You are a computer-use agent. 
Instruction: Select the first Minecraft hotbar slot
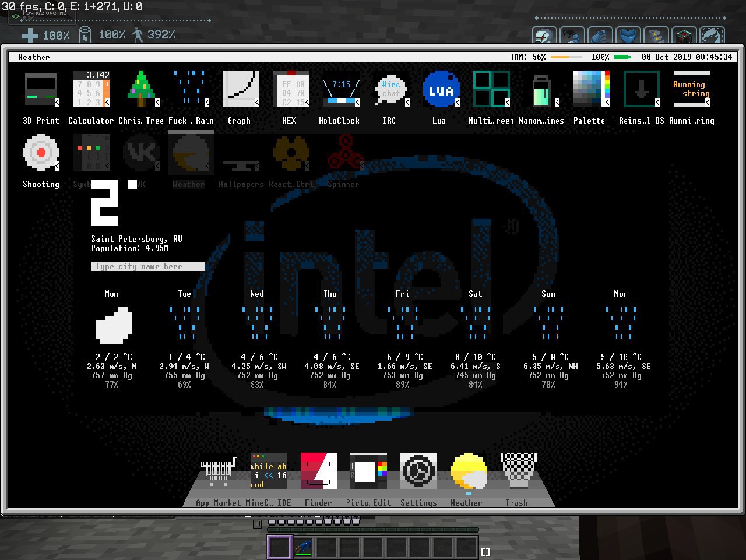pos(279,548)
